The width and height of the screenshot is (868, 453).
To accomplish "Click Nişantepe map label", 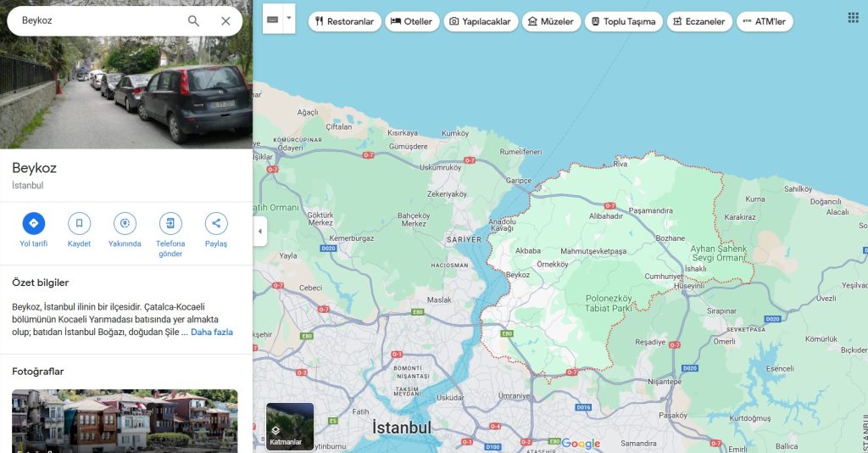I will [665, 382].
